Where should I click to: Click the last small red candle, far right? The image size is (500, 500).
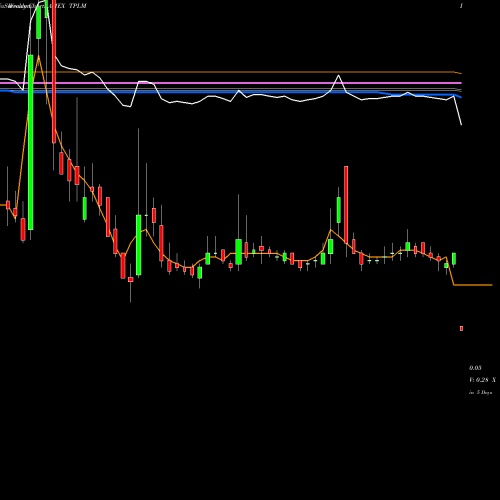[461, 329]
